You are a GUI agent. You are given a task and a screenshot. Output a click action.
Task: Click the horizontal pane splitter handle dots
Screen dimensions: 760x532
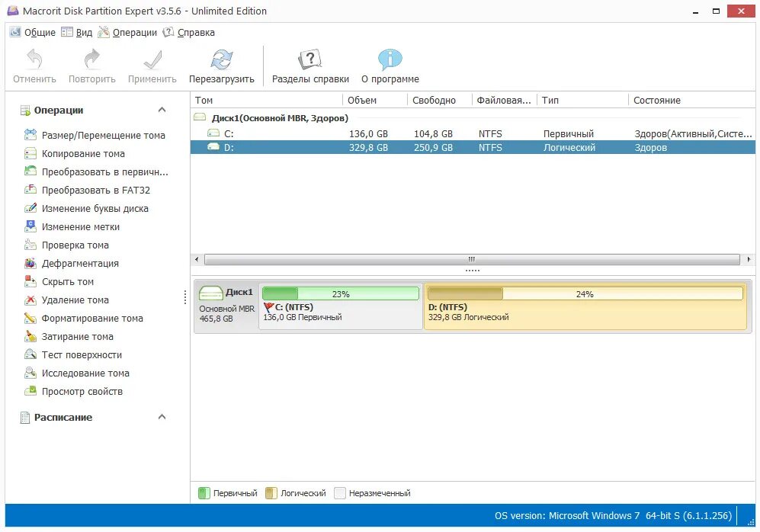(472, 271)
